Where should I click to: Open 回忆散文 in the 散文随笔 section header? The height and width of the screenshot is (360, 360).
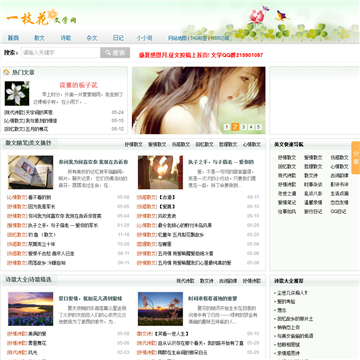click(204, 145)
